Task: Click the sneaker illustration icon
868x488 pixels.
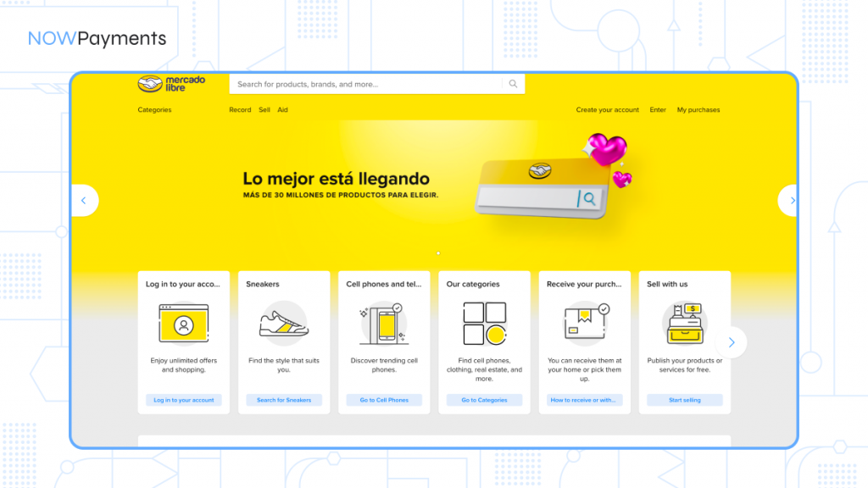Action: point(284,324)
